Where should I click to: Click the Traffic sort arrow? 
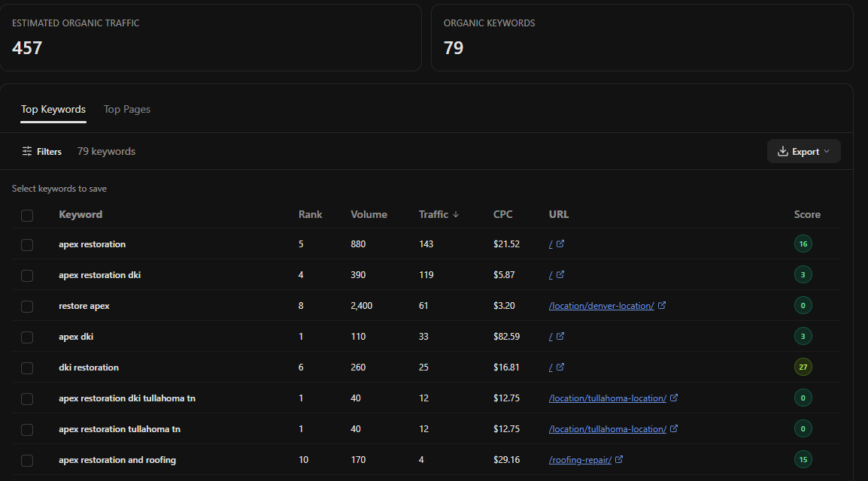coord(456,214)
